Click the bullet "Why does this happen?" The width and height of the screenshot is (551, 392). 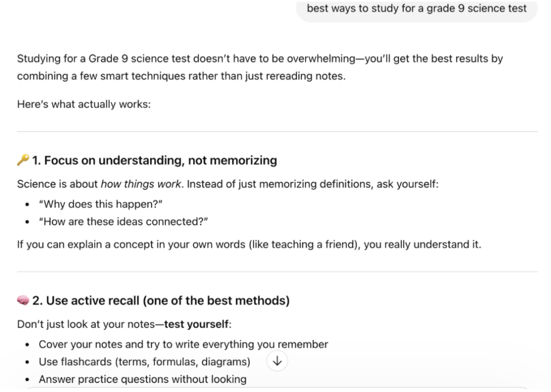(101, 204)
